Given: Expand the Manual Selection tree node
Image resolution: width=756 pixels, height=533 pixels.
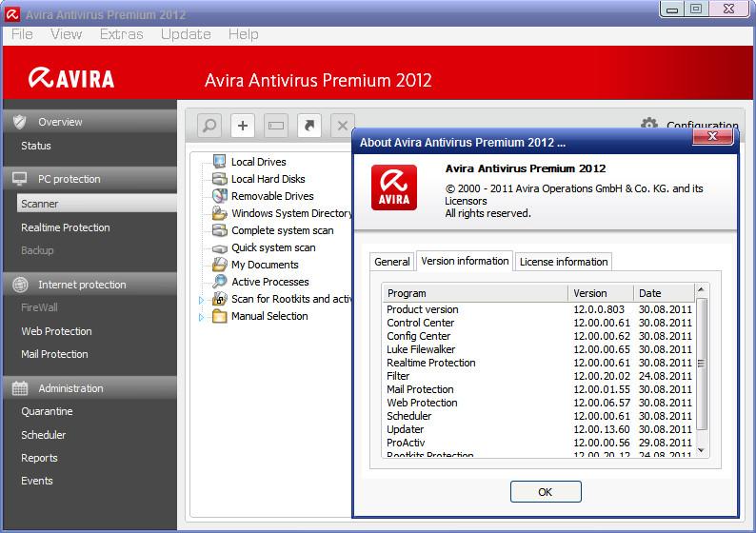Looking at the screenshot, I should click(201, 317).
